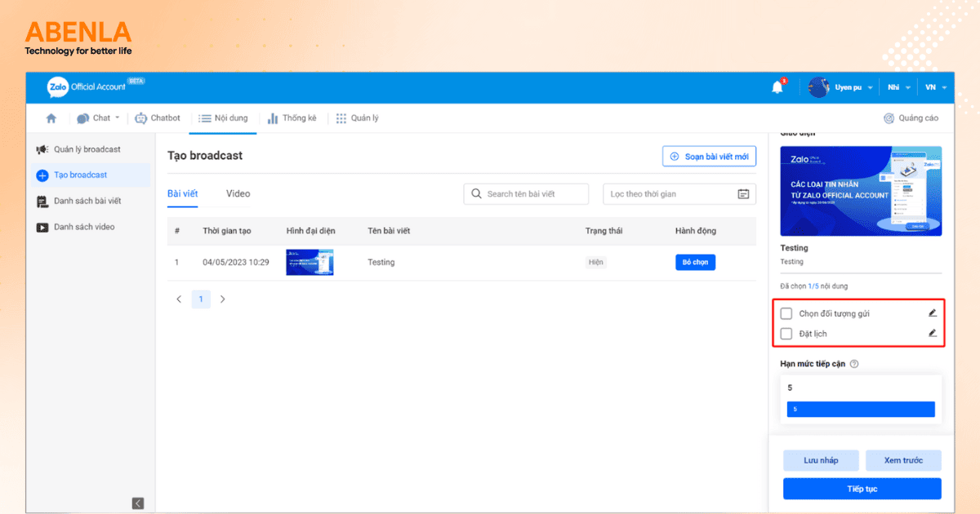Switch to the Video tab
The height and width of the screenshot is (514, 980).
click(238, 194)
